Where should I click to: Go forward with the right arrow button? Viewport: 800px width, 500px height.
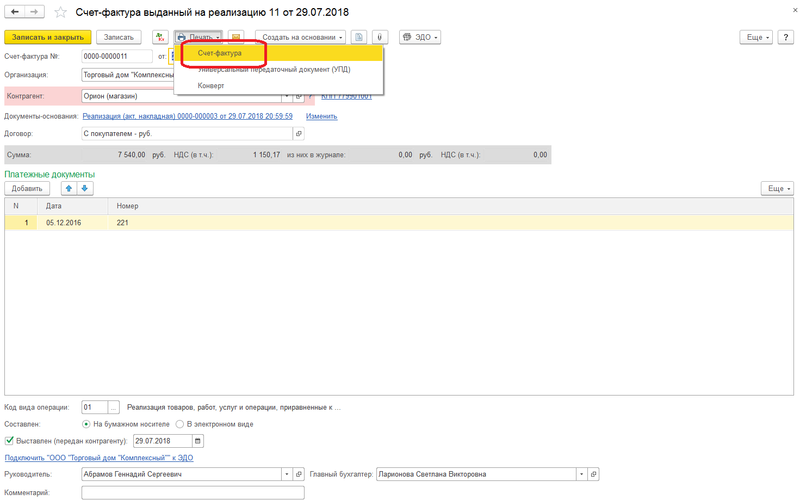pyautogui.click(x=34, y=11)
